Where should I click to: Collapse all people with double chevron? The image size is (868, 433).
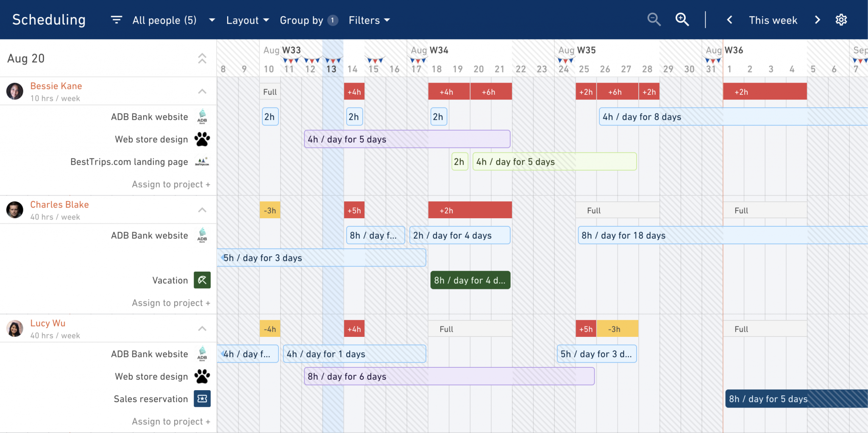(x=202, y=58)
